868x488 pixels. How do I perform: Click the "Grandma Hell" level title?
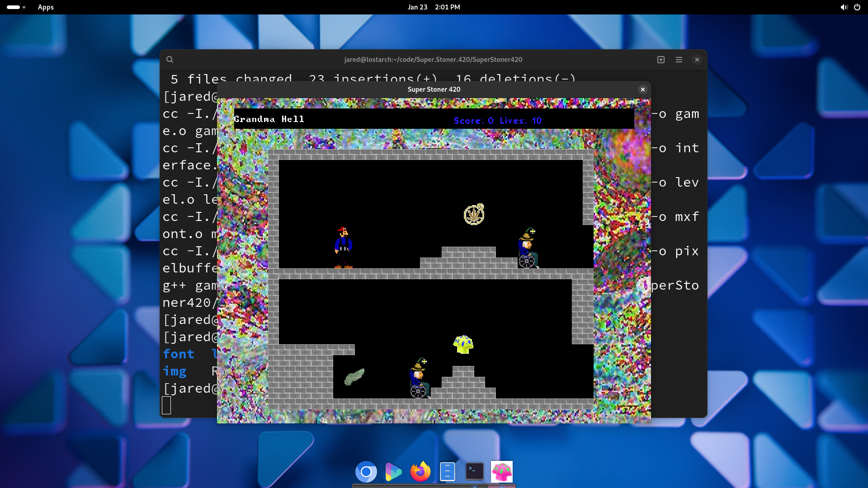(269, 119)
